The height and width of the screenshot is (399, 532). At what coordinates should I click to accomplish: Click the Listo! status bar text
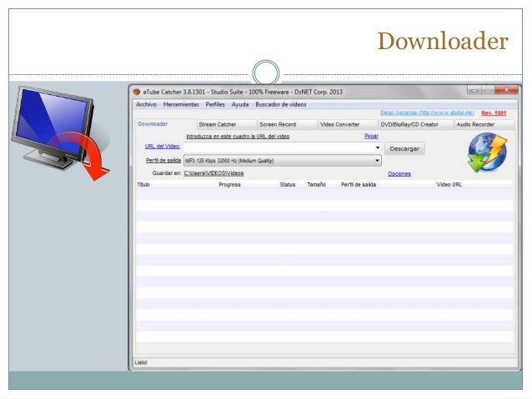coord(141,362)
